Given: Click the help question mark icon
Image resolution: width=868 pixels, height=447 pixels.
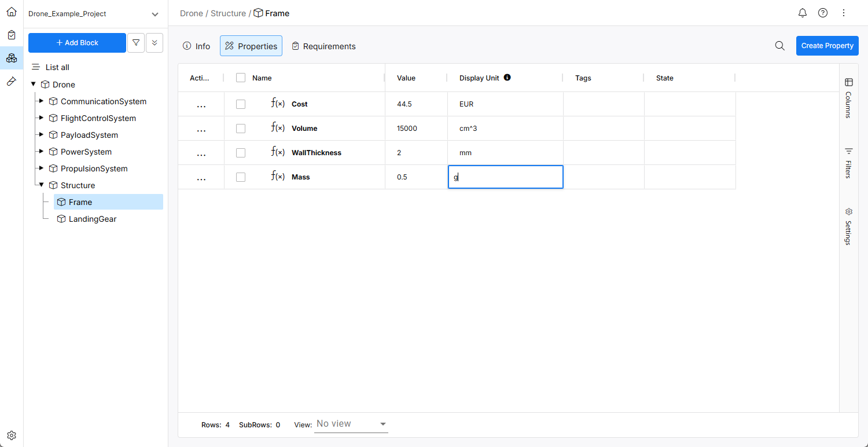Looking at the screenshot, I should tap(823, 13).
